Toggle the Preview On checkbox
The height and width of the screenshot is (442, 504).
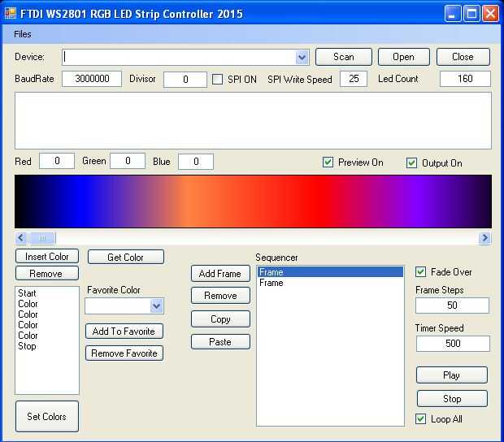point(328,162)
